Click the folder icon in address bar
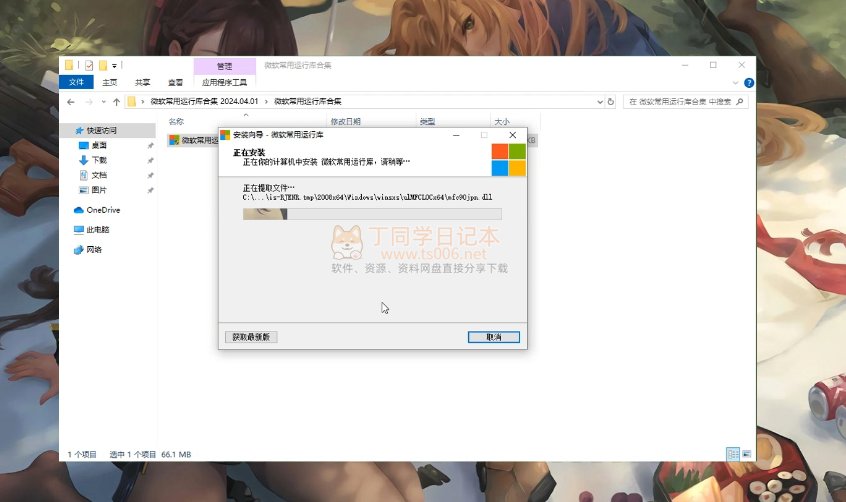The height and width of the screenshot is (502, 846). [132, 101]
